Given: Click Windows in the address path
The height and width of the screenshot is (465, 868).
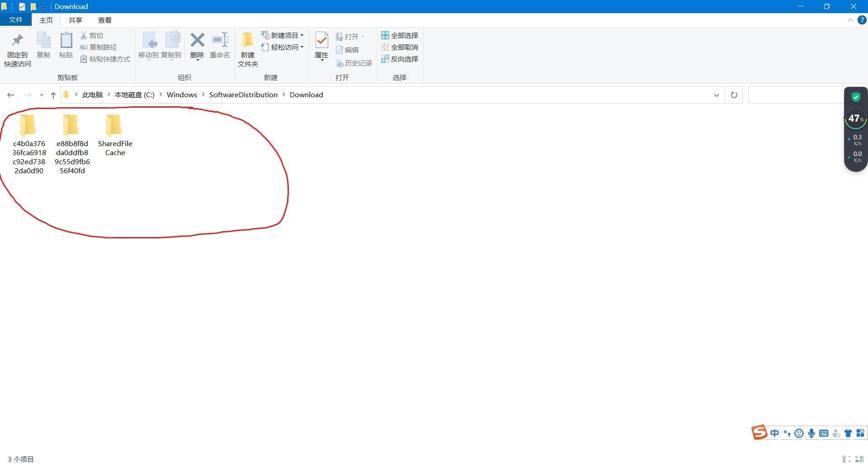Looking at the screenshot, I should (182, 95).
